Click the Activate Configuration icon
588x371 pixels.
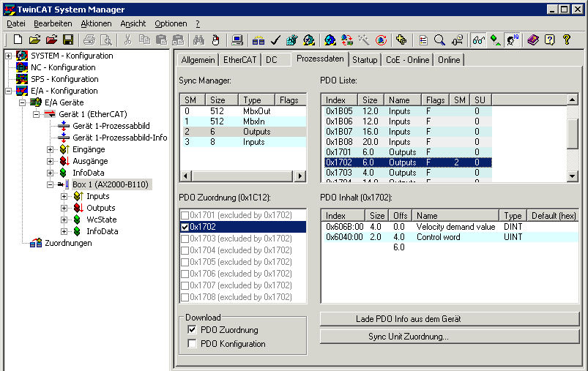coord(291,40)
